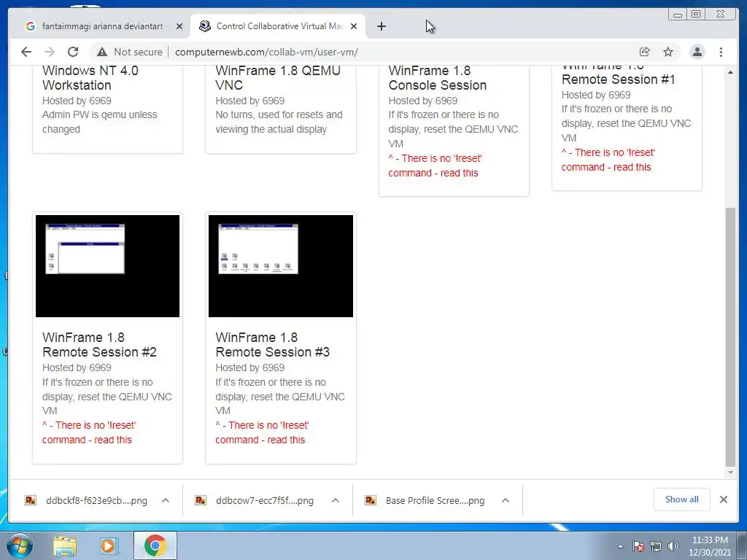747x560 pixels.
Task: Open the Chrome profile avatar menu
Action: 697,52
